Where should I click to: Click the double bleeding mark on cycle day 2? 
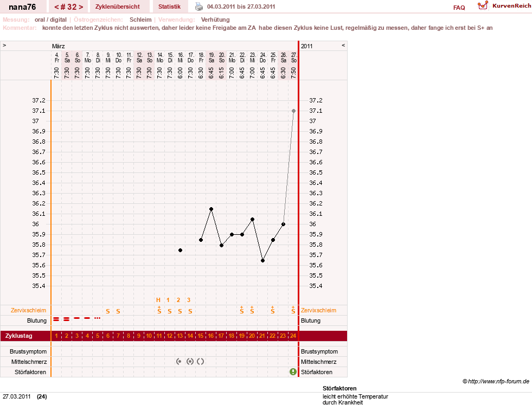(x=67, y=319)
